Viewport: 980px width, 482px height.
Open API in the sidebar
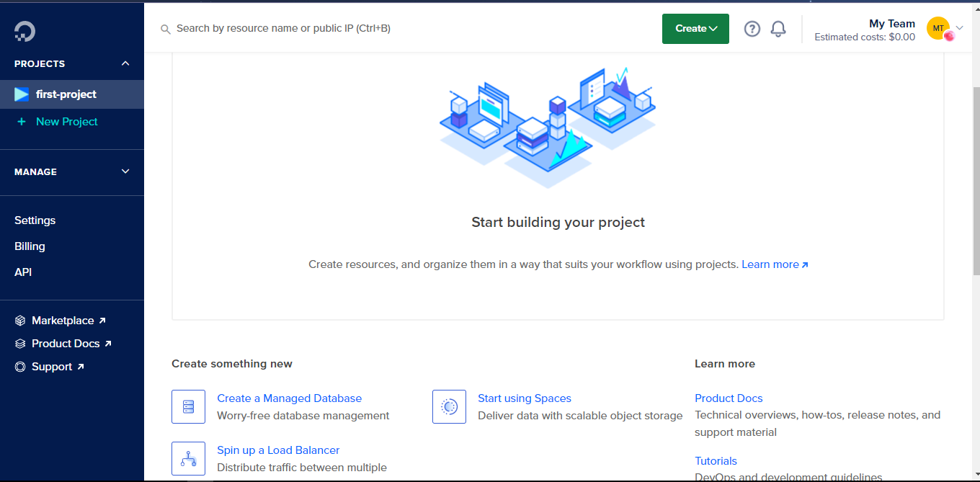pyautogui.click(x=23, y=272)
